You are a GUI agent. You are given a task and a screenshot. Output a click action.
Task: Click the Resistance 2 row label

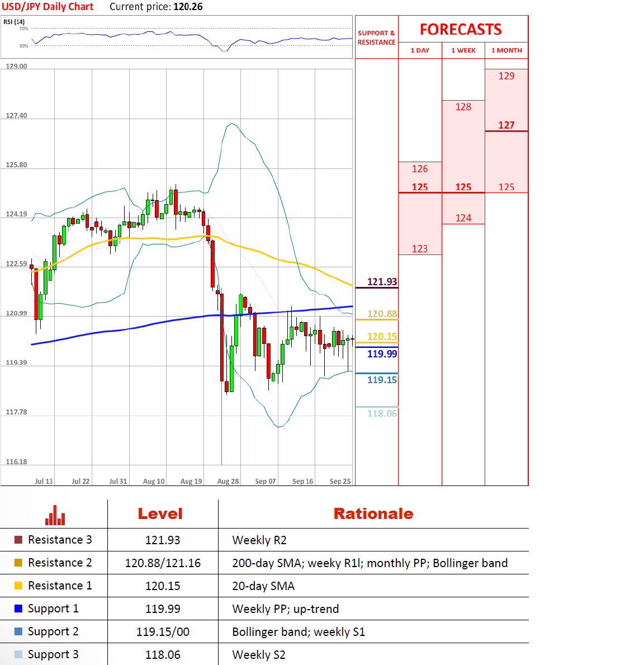[x=60, y=563]
